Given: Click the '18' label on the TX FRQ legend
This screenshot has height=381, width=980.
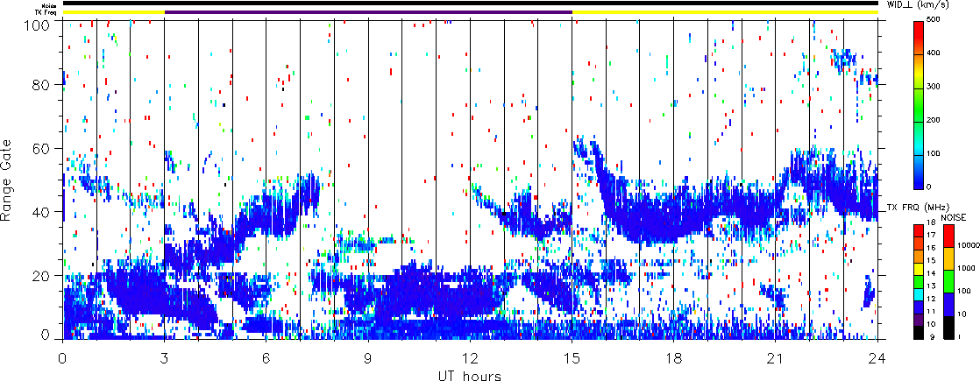Looking at the screenshot, I should pyautogui.click(x=931, y=223).
